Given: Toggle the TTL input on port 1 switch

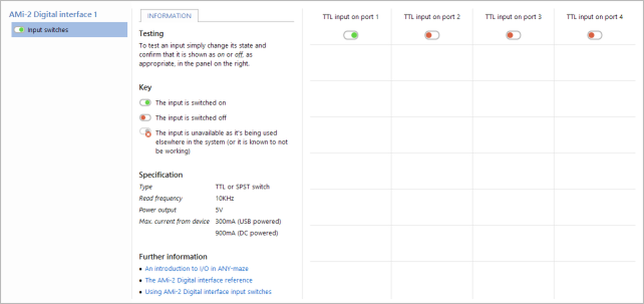Looking at the screenshot, I should (351, 35).
